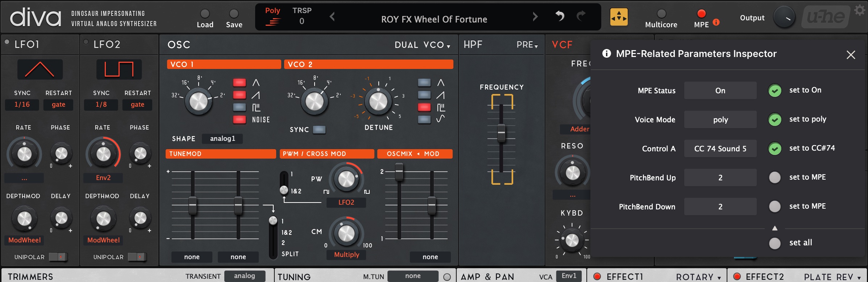
Task: Click the u-he logo
Action: (826, 17)
